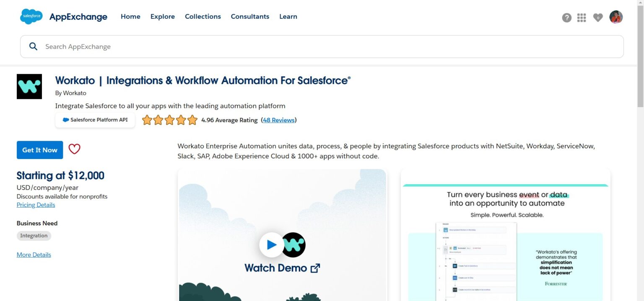The width and height of the screenshot is (644, 301).
Task: Open your favorites heart icon in header
Action: pos(597,18)
